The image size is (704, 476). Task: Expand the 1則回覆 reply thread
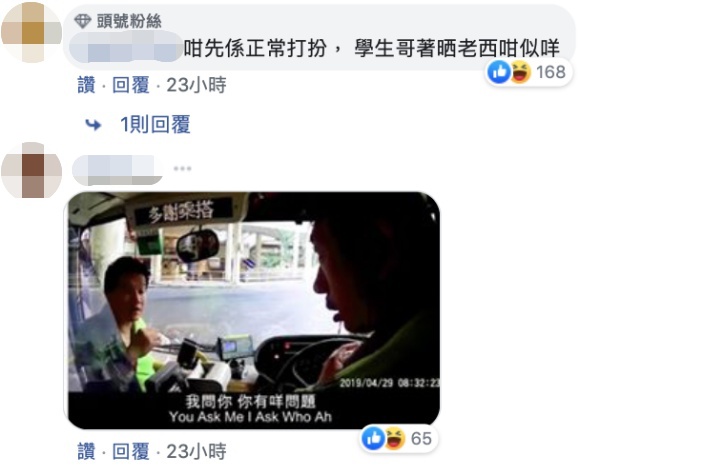pyautogui.click(x=155, y=124)
